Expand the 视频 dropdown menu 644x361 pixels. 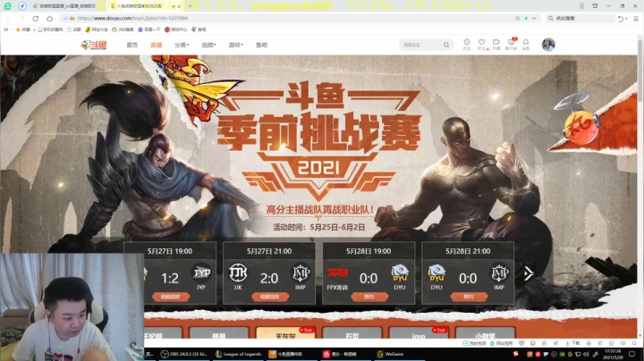click(x=208, y=45)
